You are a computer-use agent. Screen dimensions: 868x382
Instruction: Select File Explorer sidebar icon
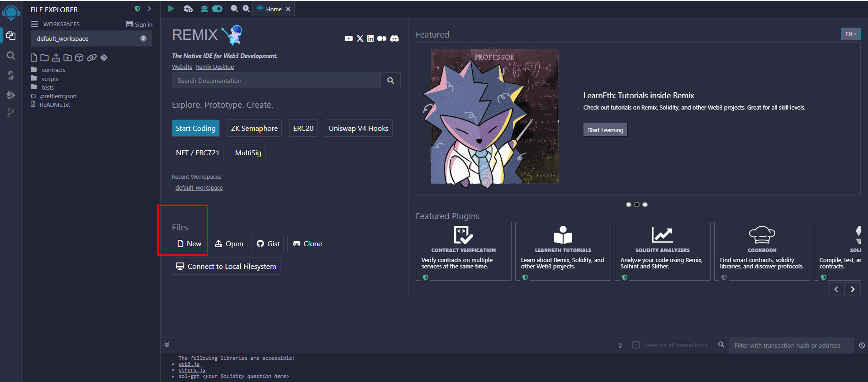pos(11,35)
